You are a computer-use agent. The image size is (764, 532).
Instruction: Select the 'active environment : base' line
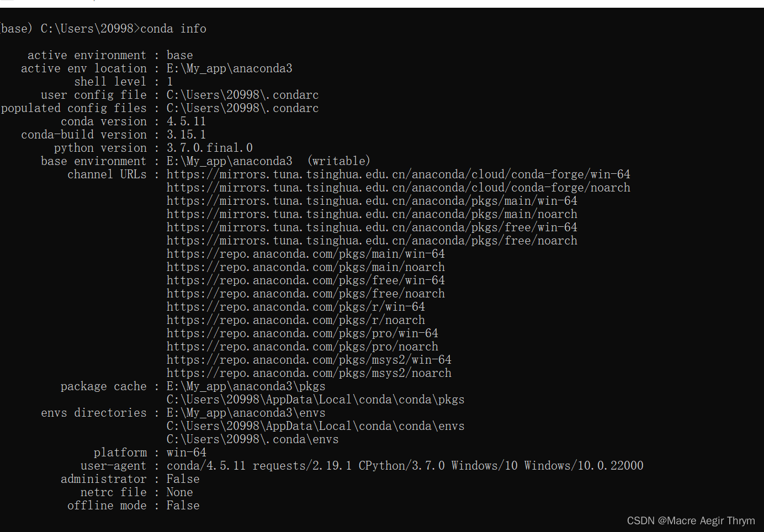(110, 55)
